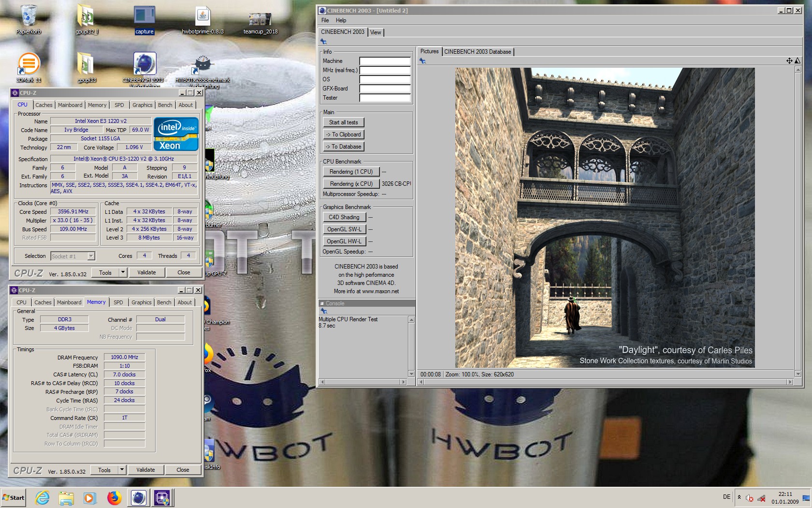
Task: Open the gpupi32_l folder icon
Action: (x=87, y=19)
